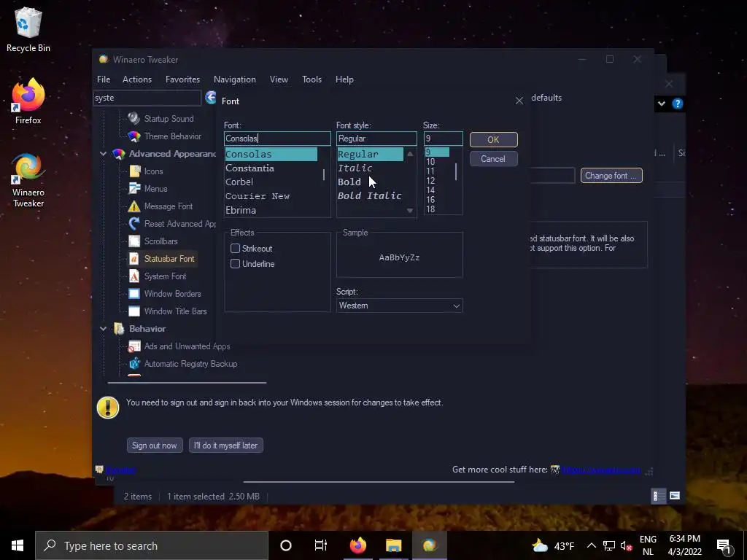The height and width of the screenshot is (560, 747).
Task: Click the Change font button
Action: point(611,175)
